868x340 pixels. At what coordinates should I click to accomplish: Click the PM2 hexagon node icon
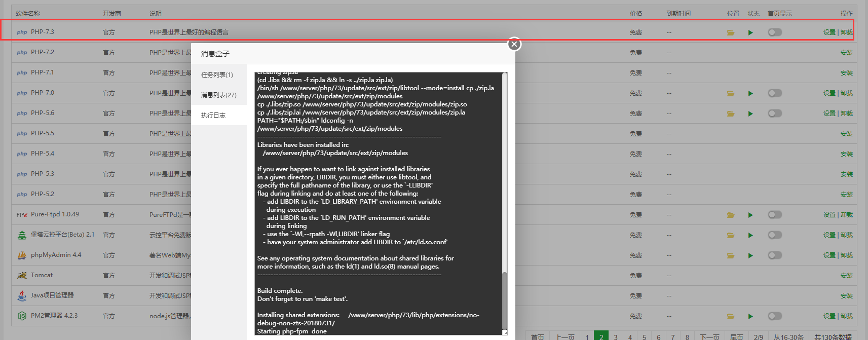tap(22, 316)
